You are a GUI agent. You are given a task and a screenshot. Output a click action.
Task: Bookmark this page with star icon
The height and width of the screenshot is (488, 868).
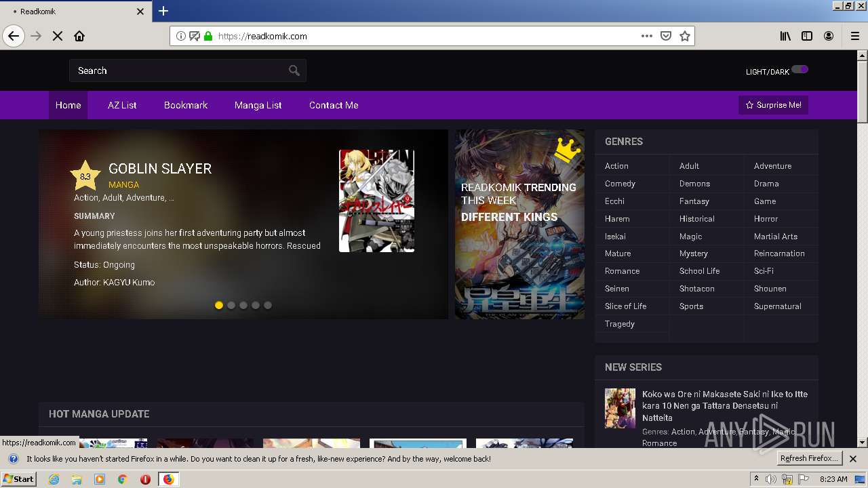[685, 36]
